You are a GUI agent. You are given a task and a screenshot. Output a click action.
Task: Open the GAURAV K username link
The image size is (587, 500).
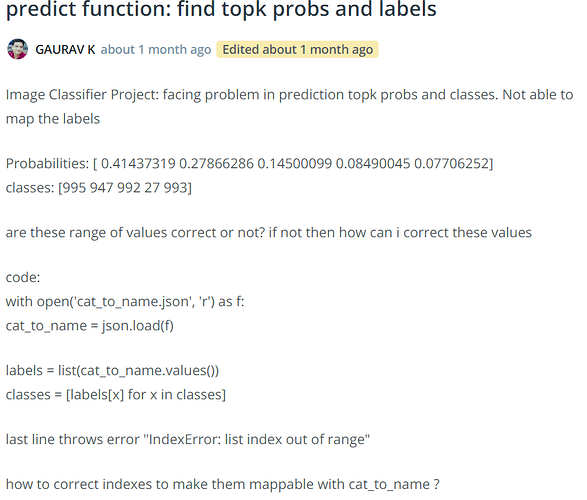coord(65,49)
